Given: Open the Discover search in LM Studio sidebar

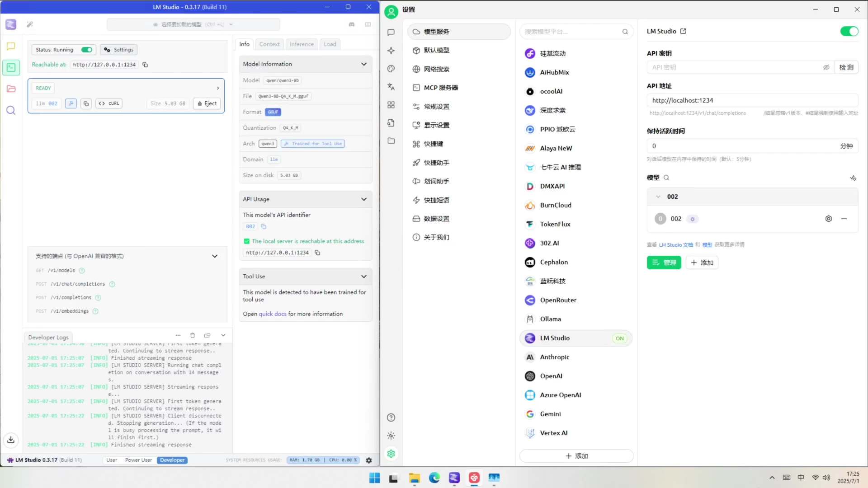Looking at the screenshot, I should (11, 111).
